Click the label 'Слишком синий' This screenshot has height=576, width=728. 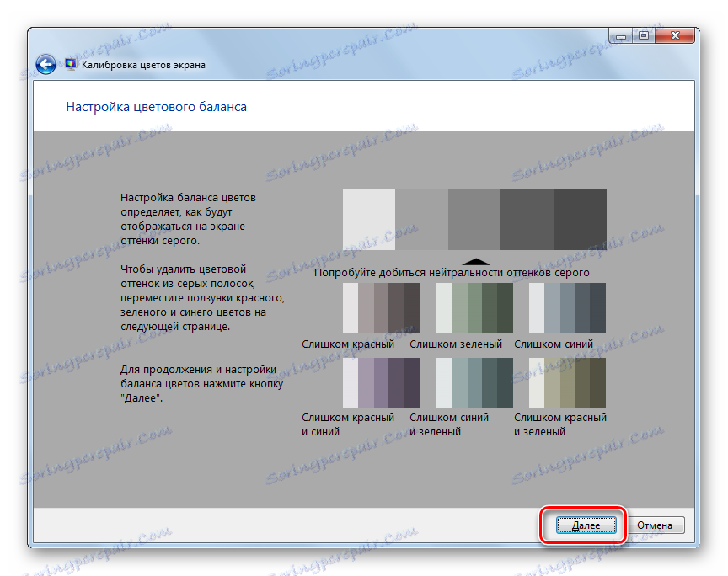[x=554, y=344]
